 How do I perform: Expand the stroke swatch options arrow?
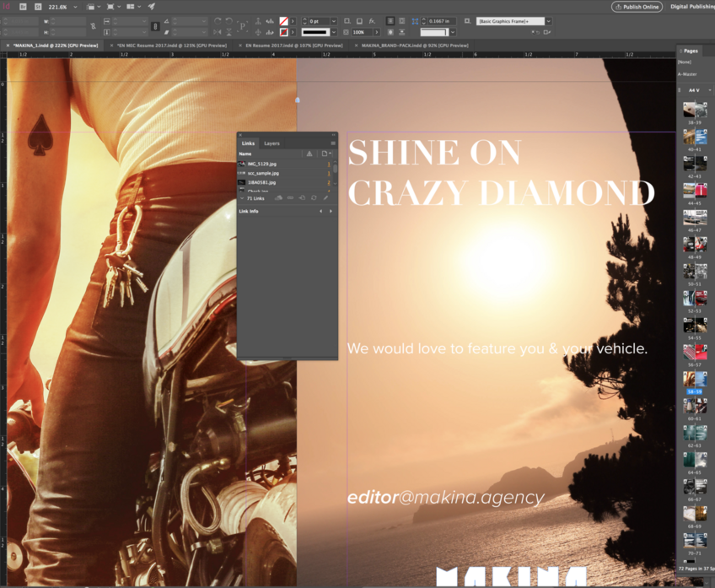pos(293,32)
